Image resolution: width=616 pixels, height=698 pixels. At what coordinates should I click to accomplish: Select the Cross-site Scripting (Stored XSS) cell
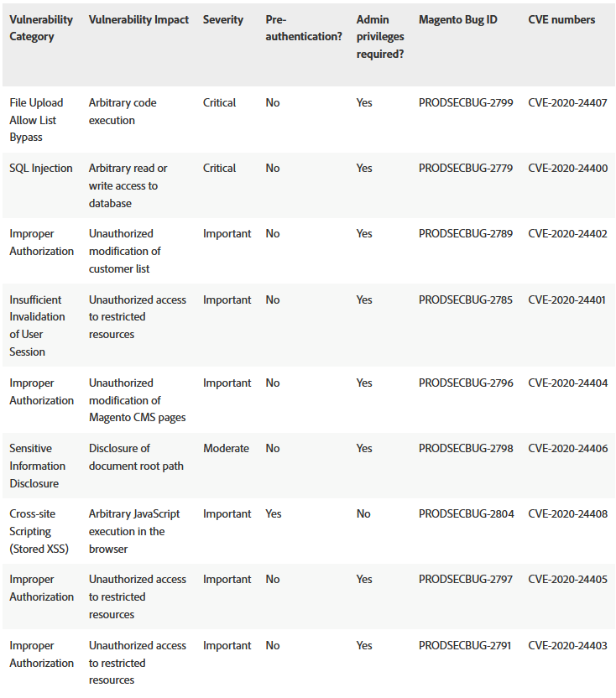pyautogui.click(x=39, y=532)
